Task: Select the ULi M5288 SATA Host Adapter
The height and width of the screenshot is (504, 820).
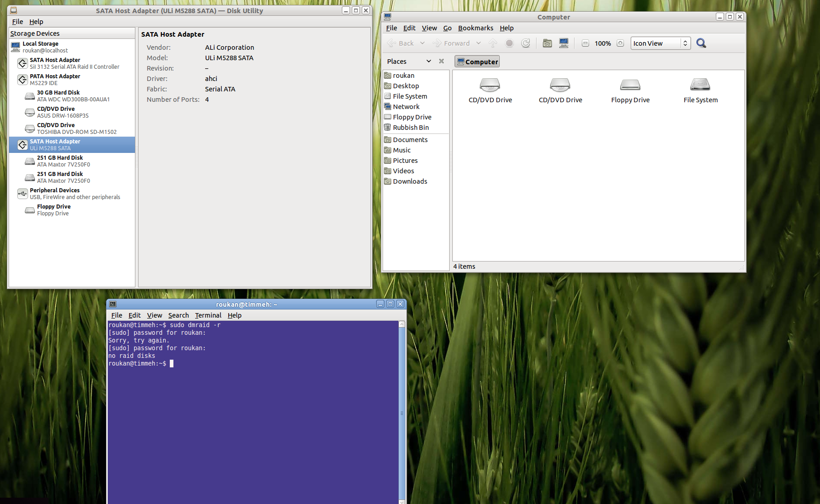Action: [x=72, y=145]
